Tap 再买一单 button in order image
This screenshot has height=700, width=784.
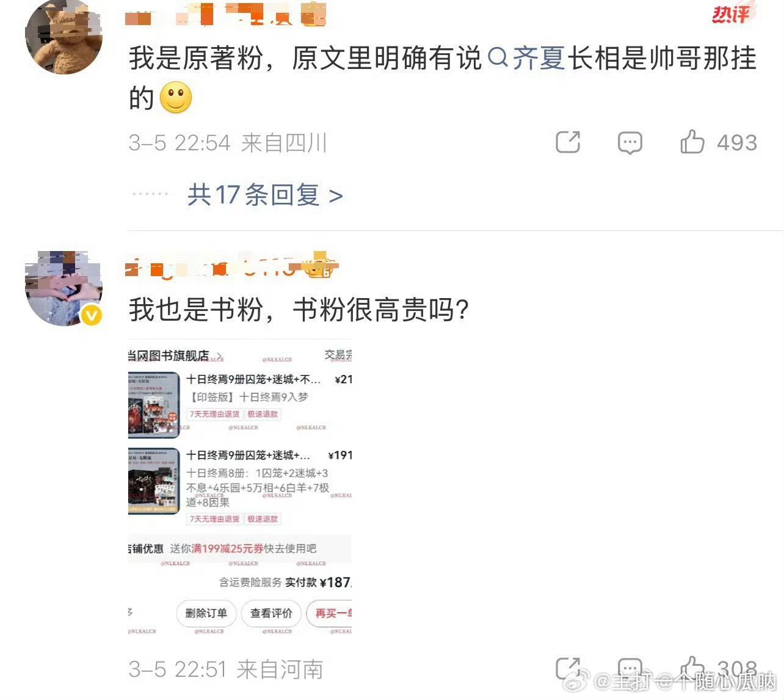[x=330, y=613]
